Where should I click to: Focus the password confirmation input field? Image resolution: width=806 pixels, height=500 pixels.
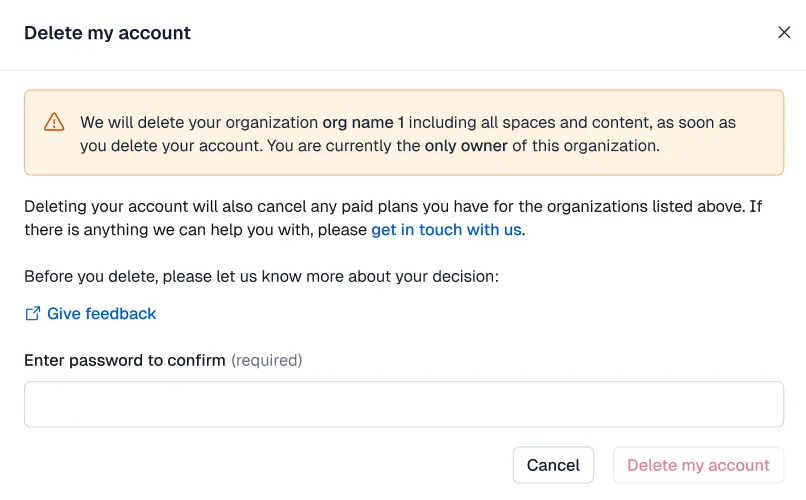(403, 404)
